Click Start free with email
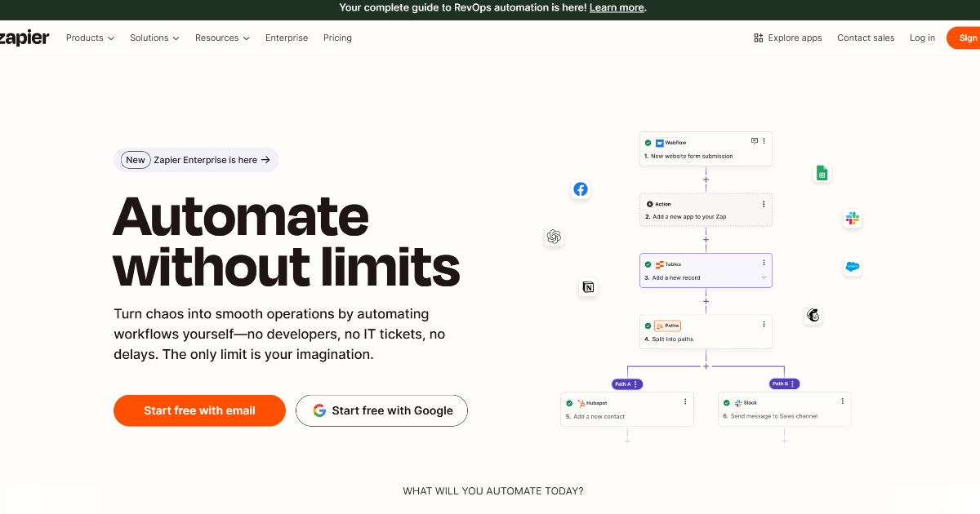Image resolution: width=980 pixels, height=514 pixels. (199, 410)
